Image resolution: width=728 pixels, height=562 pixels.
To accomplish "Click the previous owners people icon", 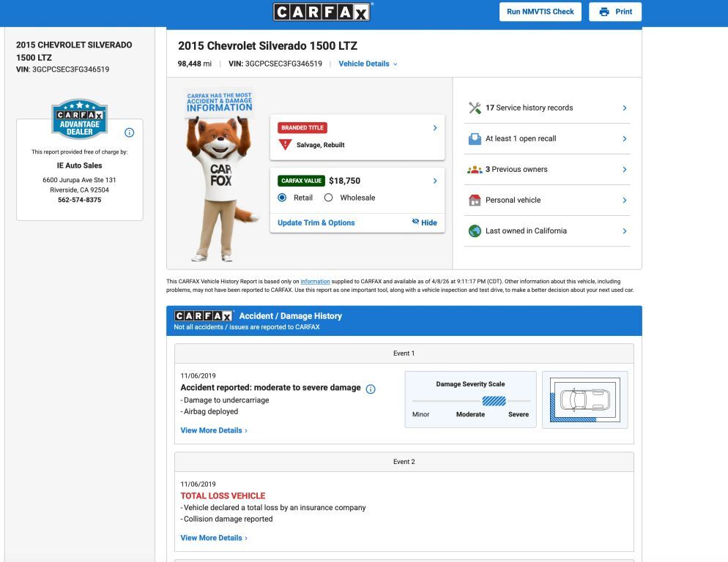I will 475,169.
